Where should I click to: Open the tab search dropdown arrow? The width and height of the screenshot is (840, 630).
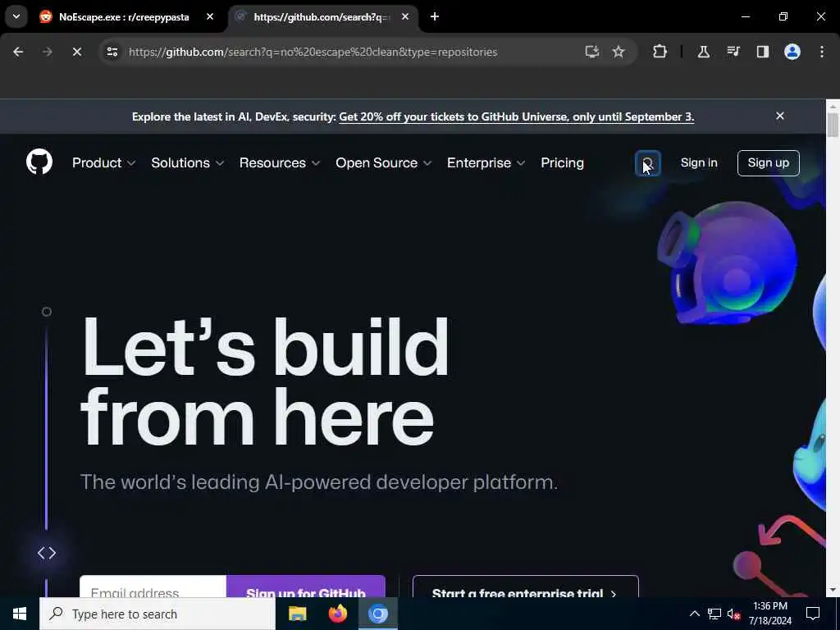point(16,16)
